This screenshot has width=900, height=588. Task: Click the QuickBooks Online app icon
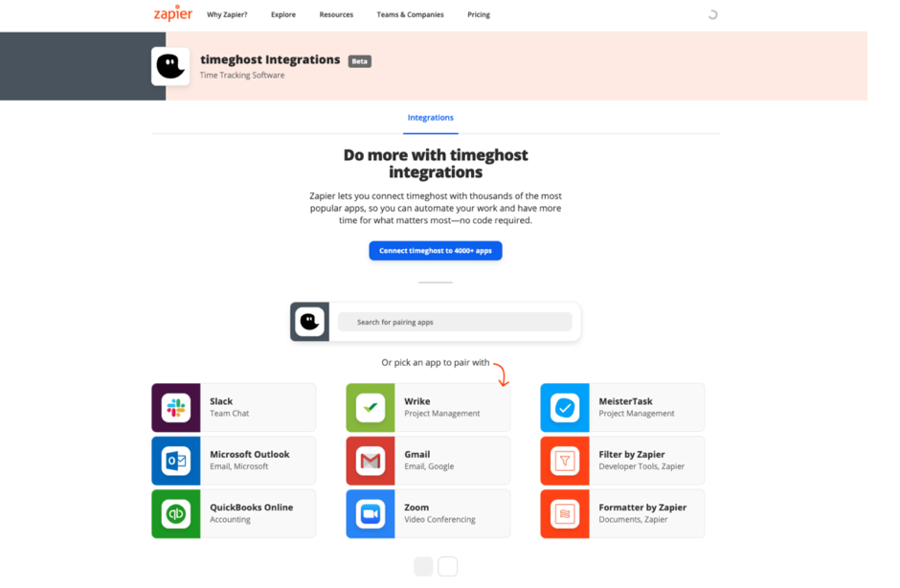tap(176, 513)
